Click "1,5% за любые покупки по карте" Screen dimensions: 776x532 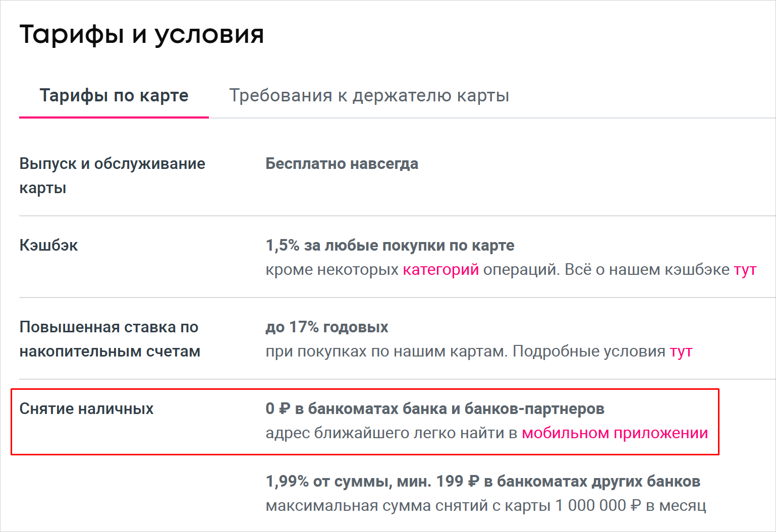tap(390, 246)
